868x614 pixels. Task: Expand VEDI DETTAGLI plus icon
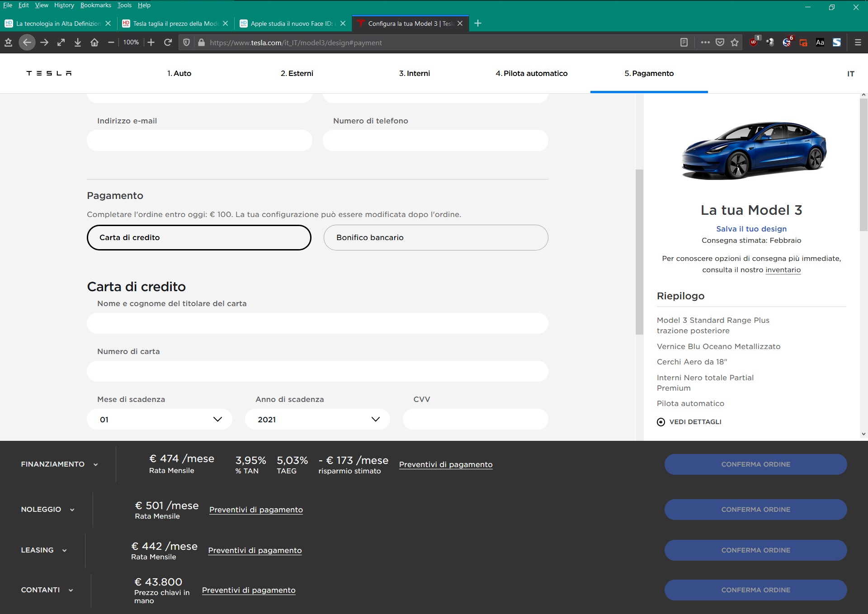[x=661, y=422]
